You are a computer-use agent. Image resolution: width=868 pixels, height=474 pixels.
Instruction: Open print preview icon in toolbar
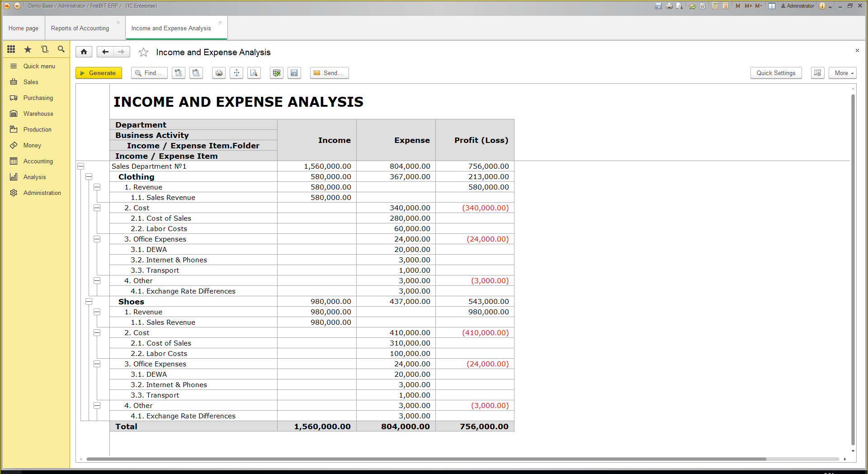tap(254, 73)
